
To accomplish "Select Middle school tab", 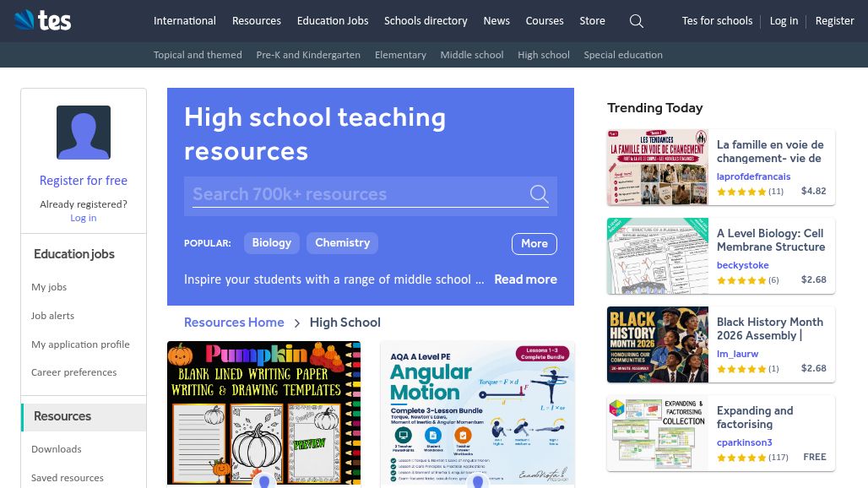I will (x=472, y=55).
